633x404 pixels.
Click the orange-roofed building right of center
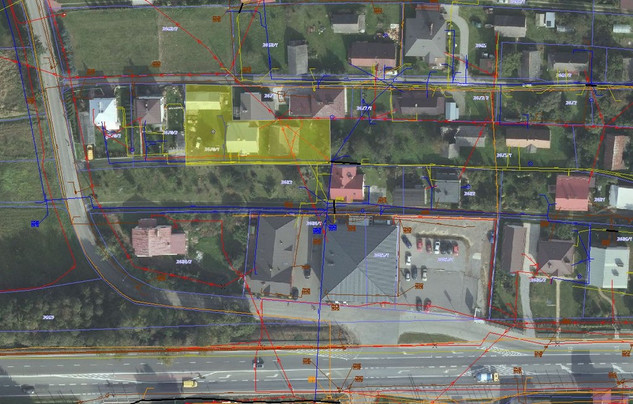pos(527,137)
